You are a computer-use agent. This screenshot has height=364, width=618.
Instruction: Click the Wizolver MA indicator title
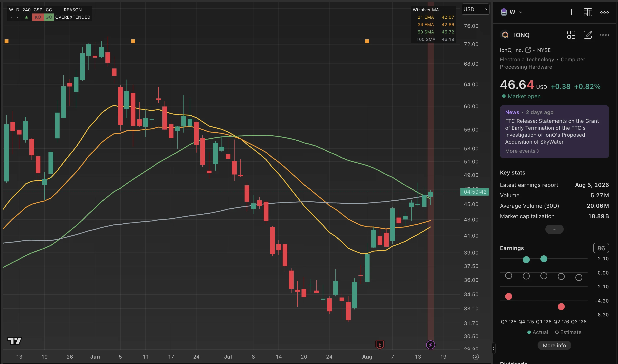426,10
